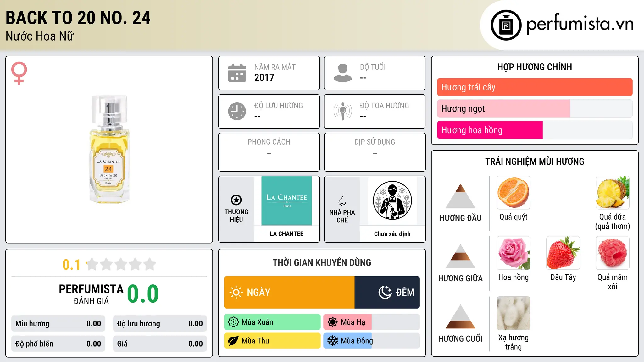Click the first rating star
Screen dimensions: 644x362
[x=92, y=264]
